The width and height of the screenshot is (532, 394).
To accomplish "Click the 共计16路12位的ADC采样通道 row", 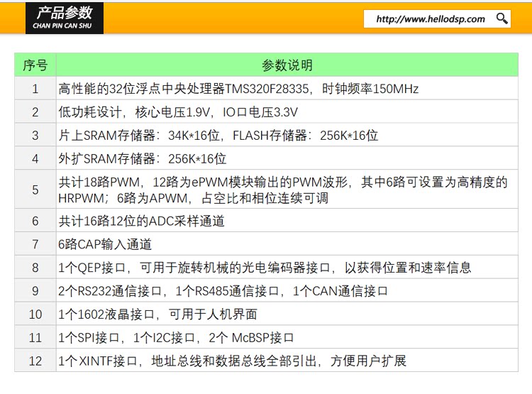I will tap(287, 221).
